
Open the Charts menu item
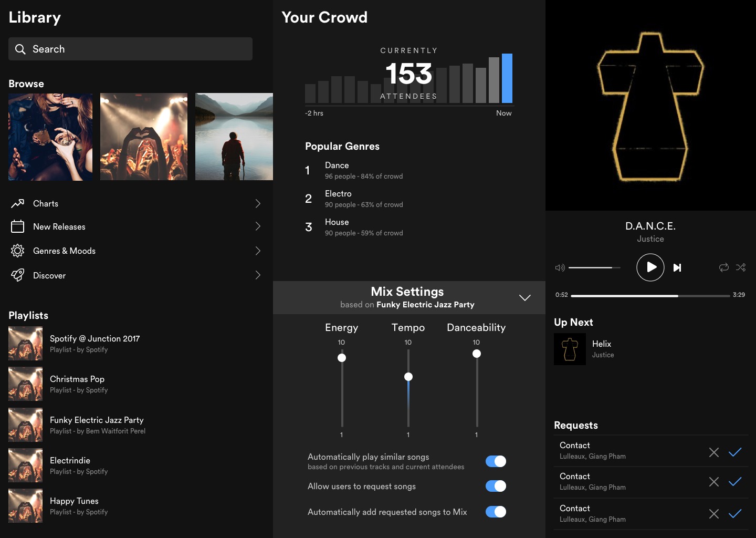(x=136, y=203)
